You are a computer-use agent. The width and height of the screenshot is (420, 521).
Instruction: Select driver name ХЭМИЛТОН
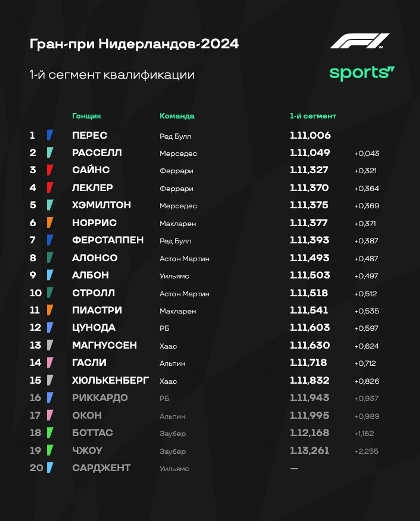point(102,205)
